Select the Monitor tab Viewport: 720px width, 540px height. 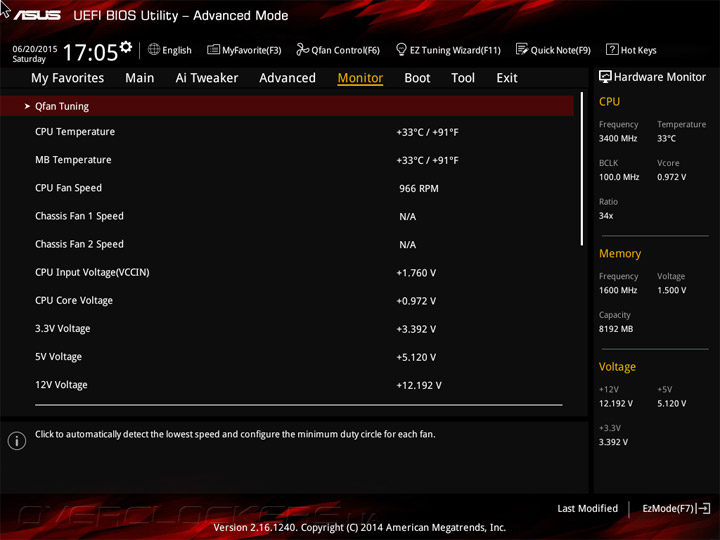(360, 78)
